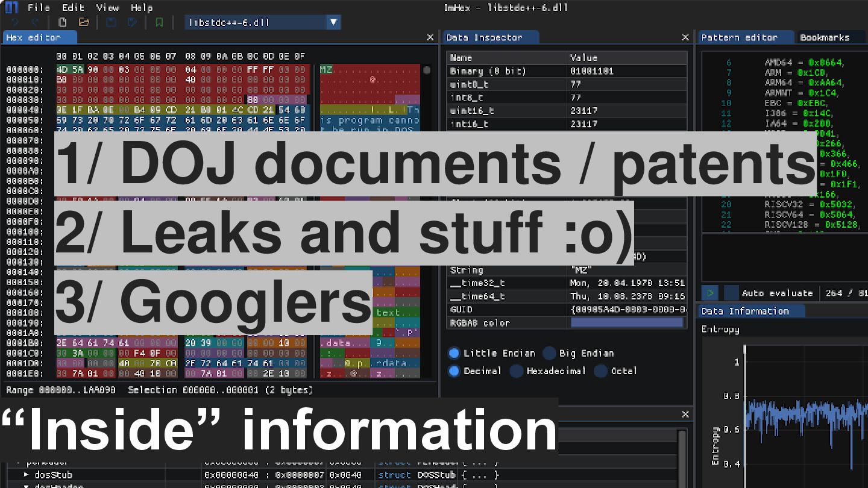
Task: Click the undo arrow icon
Action: [15, 23]
